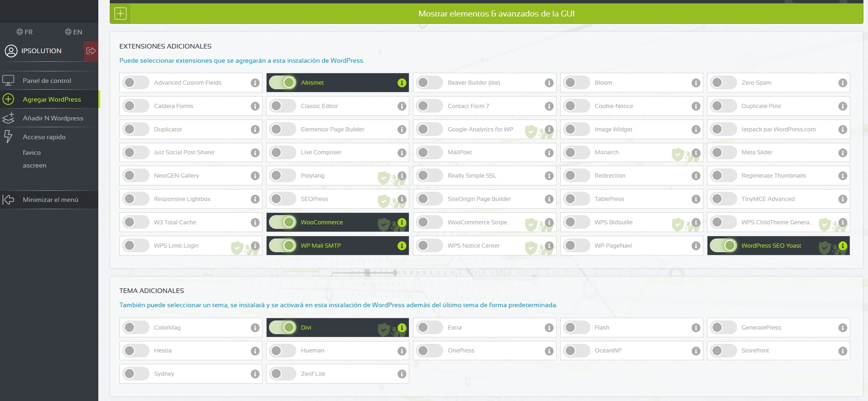This screenshot has height=401, width=868.
Task: Click the info icon for Advanced Custom Fields
Action: (255, 83)
